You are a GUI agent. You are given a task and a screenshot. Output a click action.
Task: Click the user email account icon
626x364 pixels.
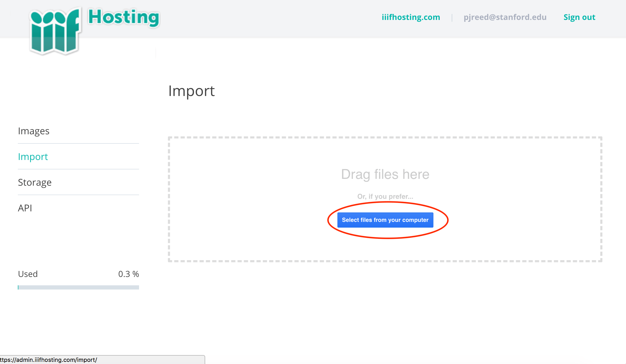tap(506, 17)
